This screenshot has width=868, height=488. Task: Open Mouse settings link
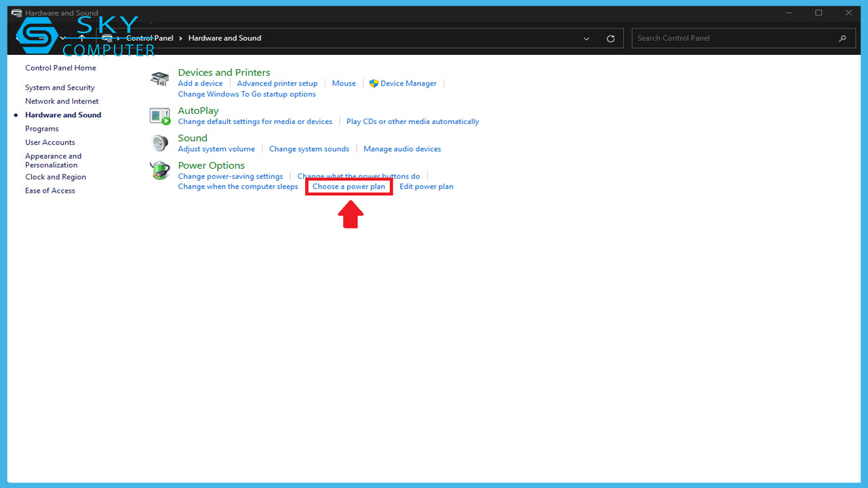(344, 83)
